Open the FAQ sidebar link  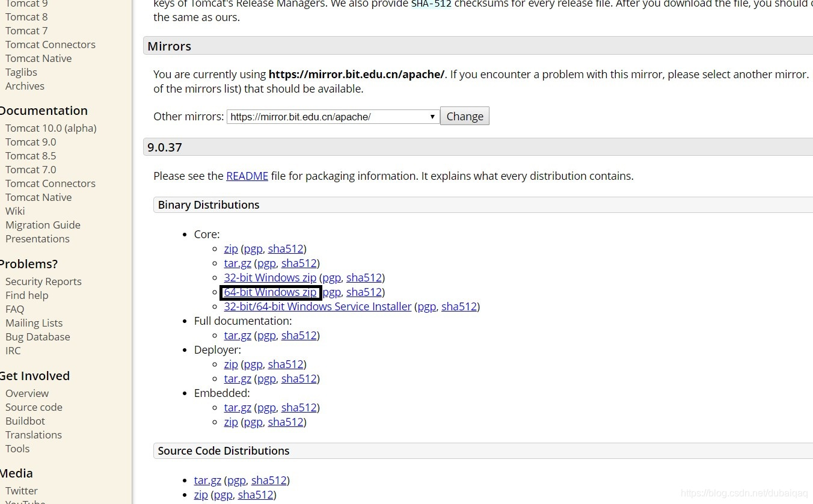14,309
